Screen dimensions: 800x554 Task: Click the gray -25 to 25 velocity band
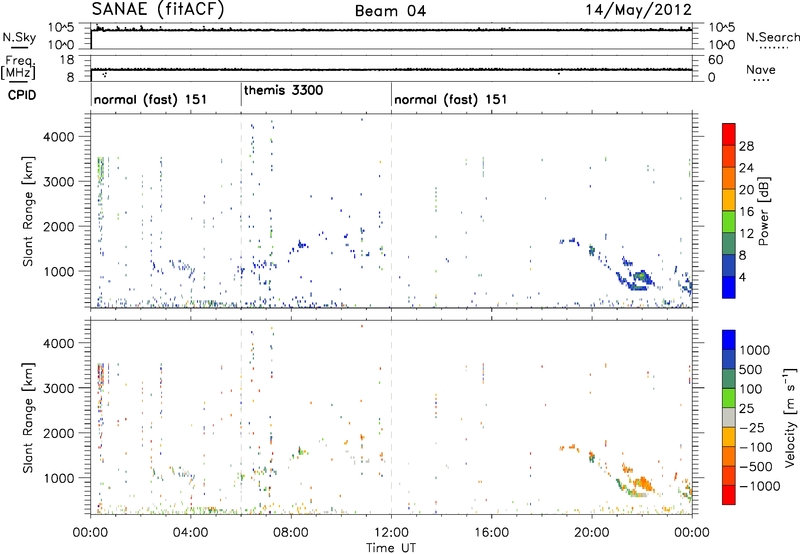coord(729,417)
